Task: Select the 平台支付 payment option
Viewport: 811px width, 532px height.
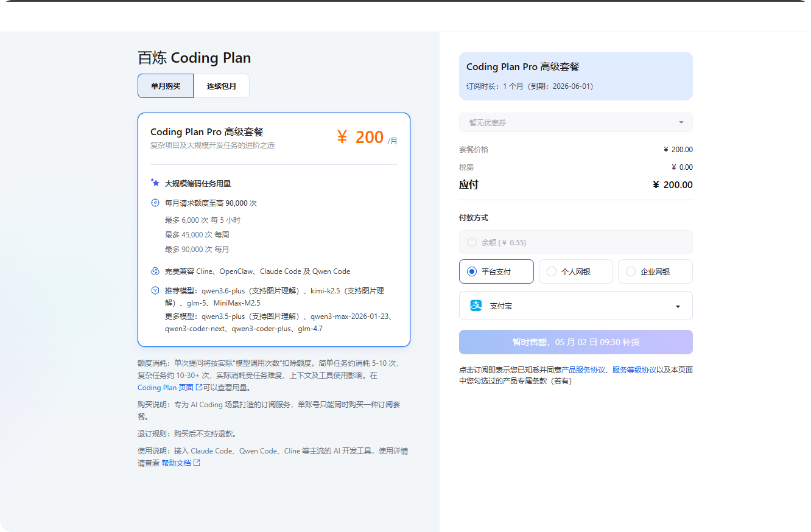Action: [x=496, y=271]
